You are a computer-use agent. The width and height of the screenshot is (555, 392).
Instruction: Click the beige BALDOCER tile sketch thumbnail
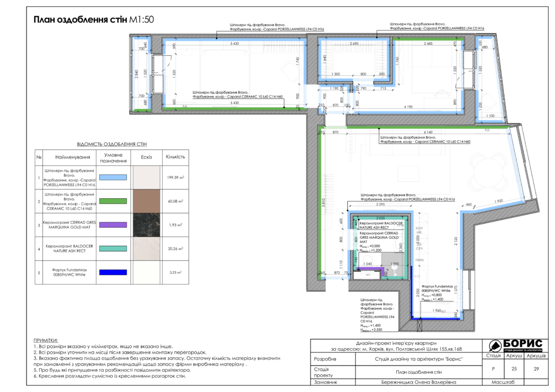146,249
